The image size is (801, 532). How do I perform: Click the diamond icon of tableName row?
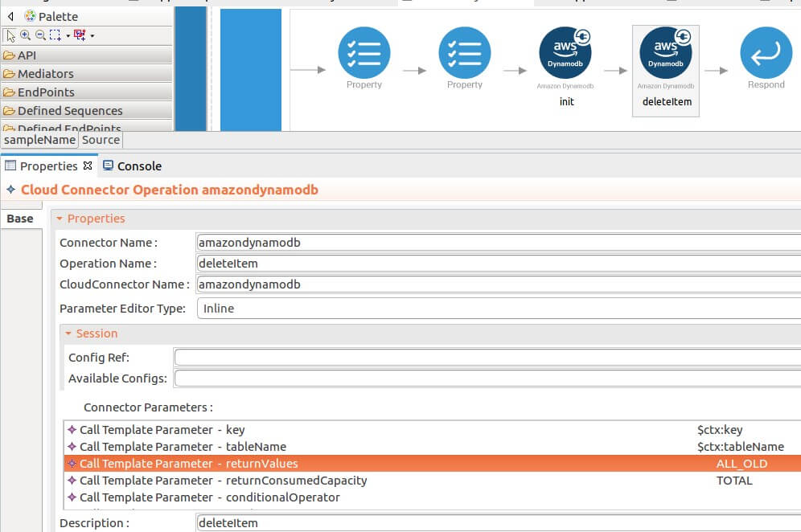pyautogui.click(x=72, y=446)
